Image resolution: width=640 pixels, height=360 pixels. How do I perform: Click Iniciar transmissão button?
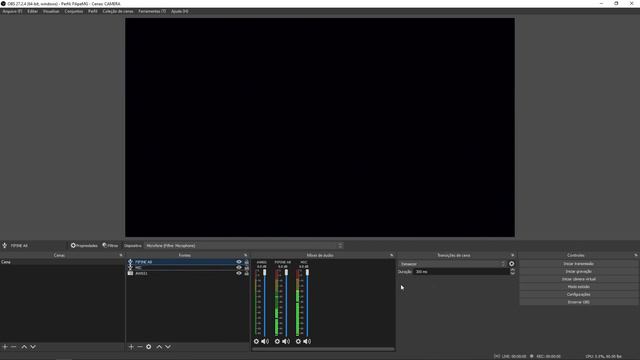(x=578, y=264)
